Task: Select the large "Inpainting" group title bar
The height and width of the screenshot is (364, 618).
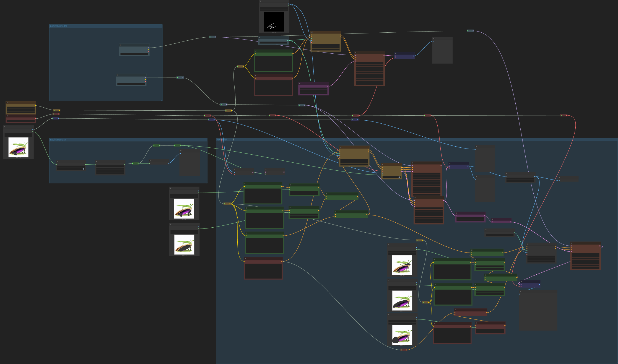Action: tap(417, 139)
